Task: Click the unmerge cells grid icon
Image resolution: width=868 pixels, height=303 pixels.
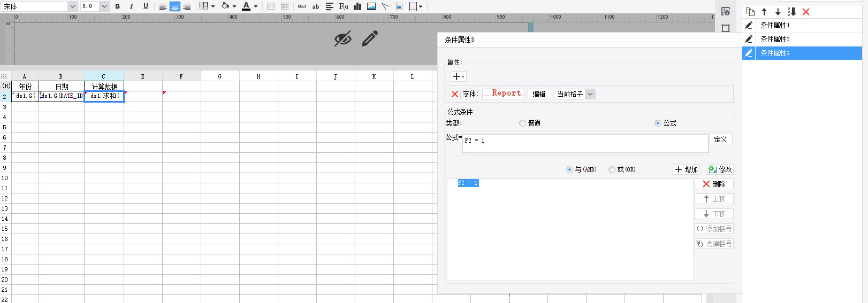Action: [x=285, y=6]
